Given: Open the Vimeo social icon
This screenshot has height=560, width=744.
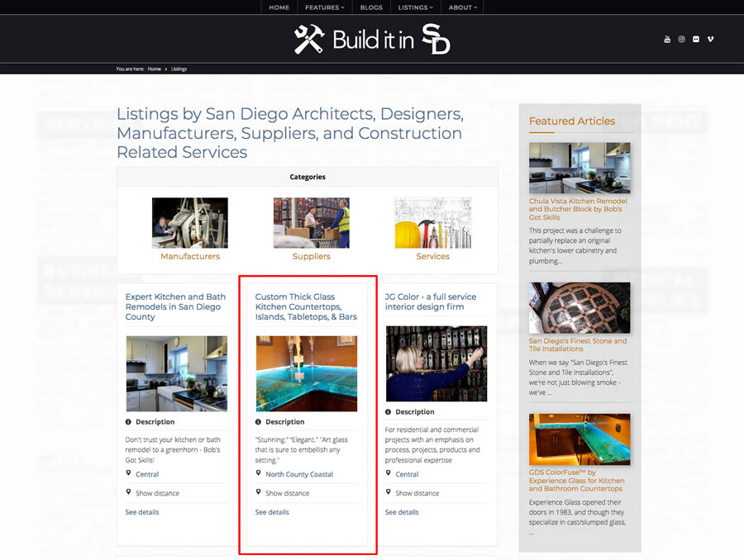Looking at the screenshot, I should pos(710,40).
